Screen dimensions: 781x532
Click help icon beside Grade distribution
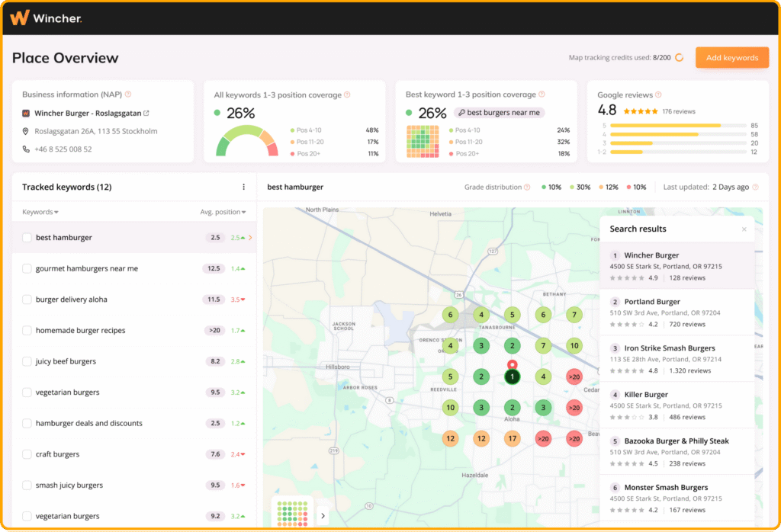pyautogui.click(x=527, y=187)
